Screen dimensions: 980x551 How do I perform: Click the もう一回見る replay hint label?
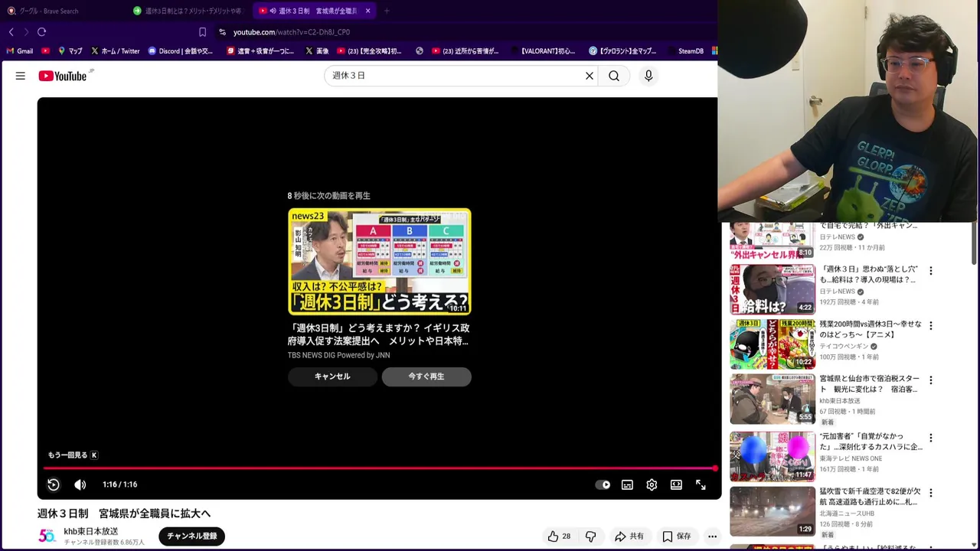(x=73, y=455)
